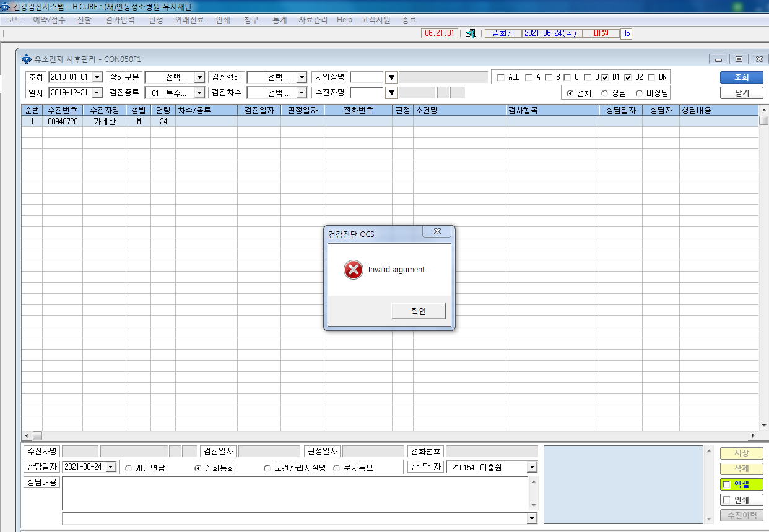Click the H-CUBE app logo in the title bar
769x532 pixels.
(x=6, y=6)
